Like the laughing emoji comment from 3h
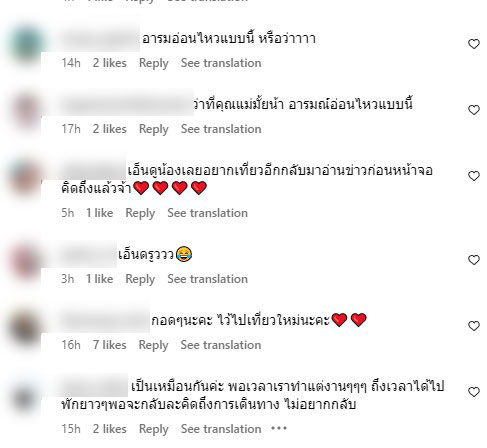This screenshot has height=448, width=487. coord(474,260)
